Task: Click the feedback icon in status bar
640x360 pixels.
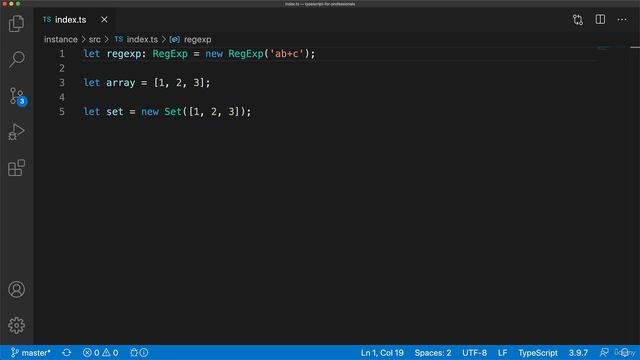Action: point(604,353)
